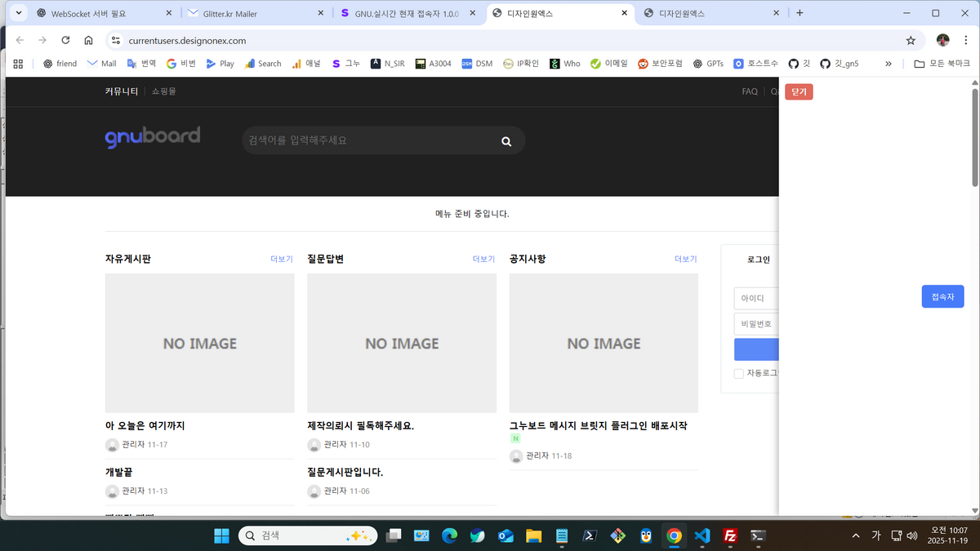Open the 질문답변 NO IMAGE thumbnail
Screen dimensions: 980x551
[x=402, y=343]
